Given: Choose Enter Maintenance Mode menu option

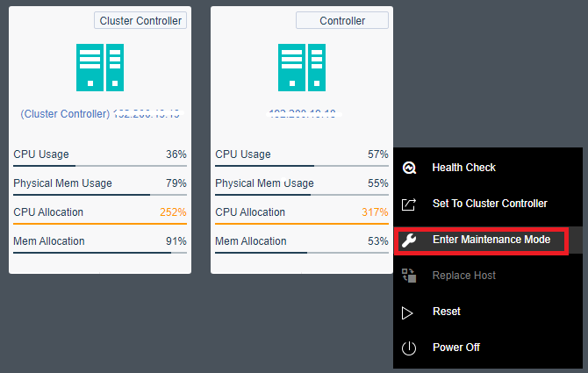Looking at the screenshot, I should (491, 240).
